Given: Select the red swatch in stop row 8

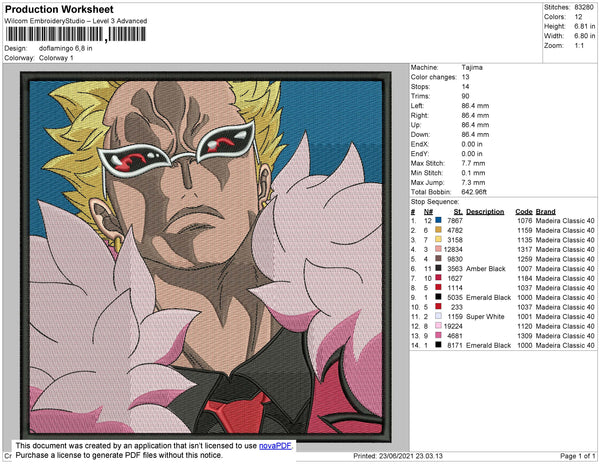Looking at the screenshot, I should pos(439,287).
